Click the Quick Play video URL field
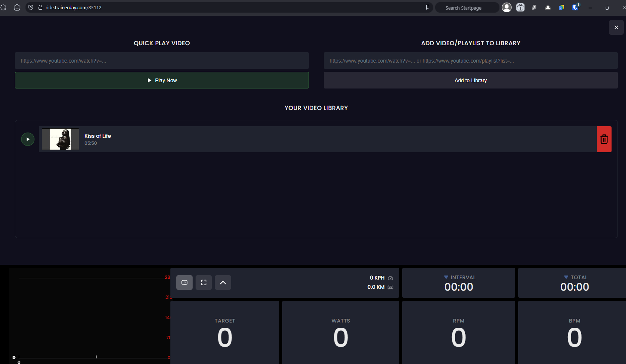 (162, 61)
